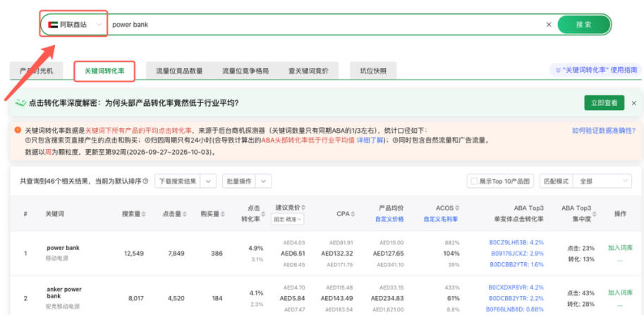Click the 详细了解 link
Viewport: 644px width, 315px height.
pos(369,141)
